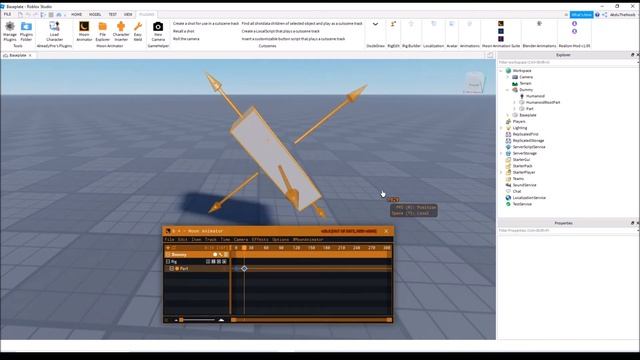Click the RigEdit plugin icon

point(393,24)
